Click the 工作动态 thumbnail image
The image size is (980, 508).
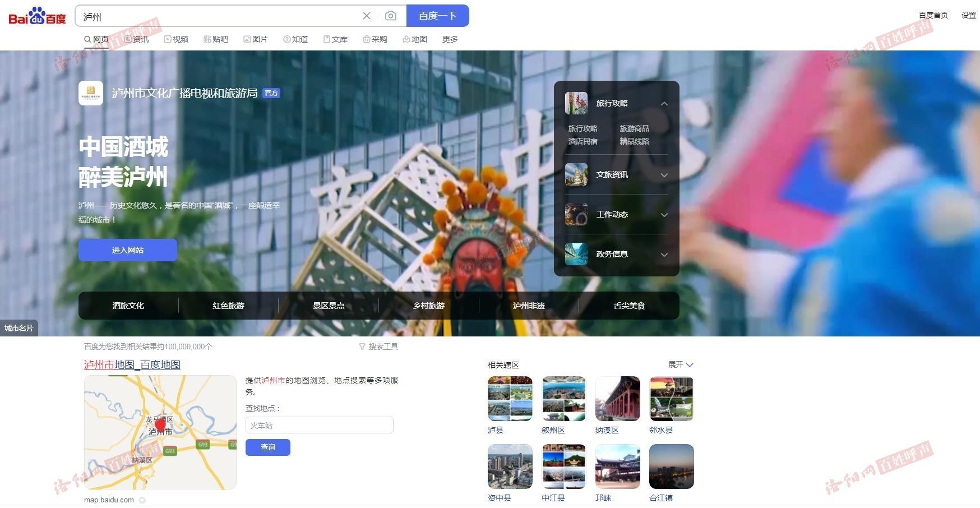click(x=576, y=215)
